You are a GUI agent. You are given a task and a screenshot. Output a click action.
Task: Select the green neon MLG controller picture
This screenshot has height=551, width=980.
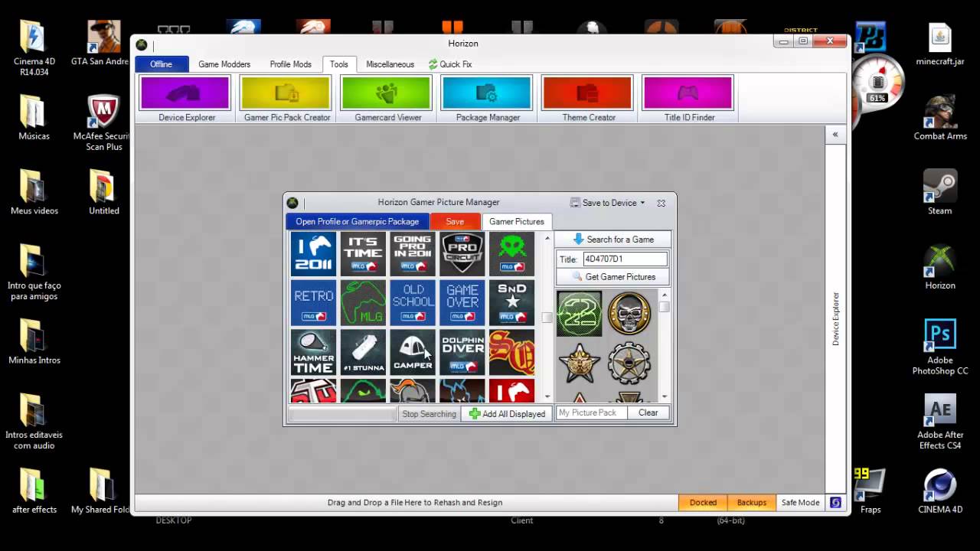(363, 303)
